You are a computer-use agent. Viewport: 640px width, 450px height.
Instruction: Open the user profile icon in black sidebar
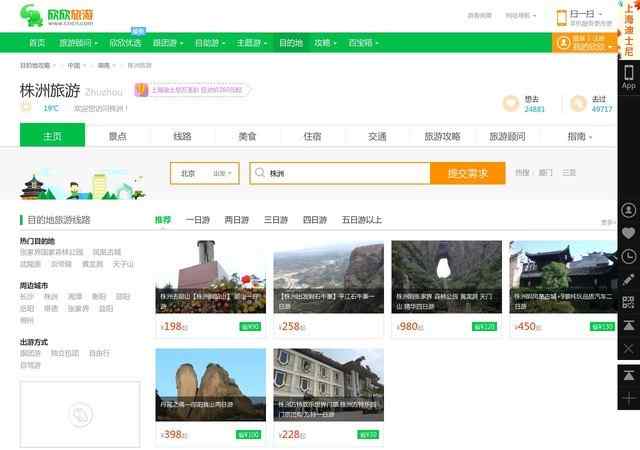(629, 210)
